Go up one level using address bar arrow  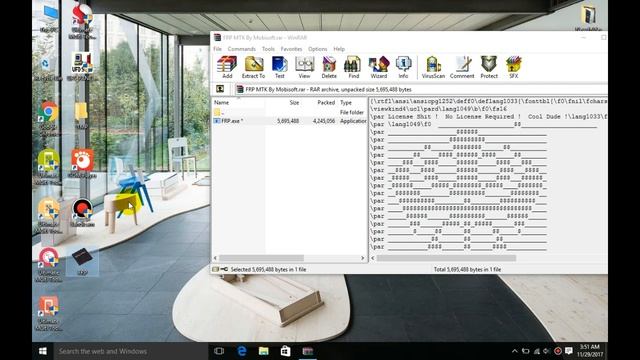[x=220, y=89]
